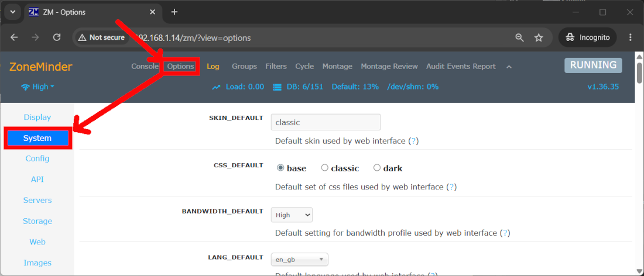
Task: Click the Incognito indicator
Action: click(587, 38)
